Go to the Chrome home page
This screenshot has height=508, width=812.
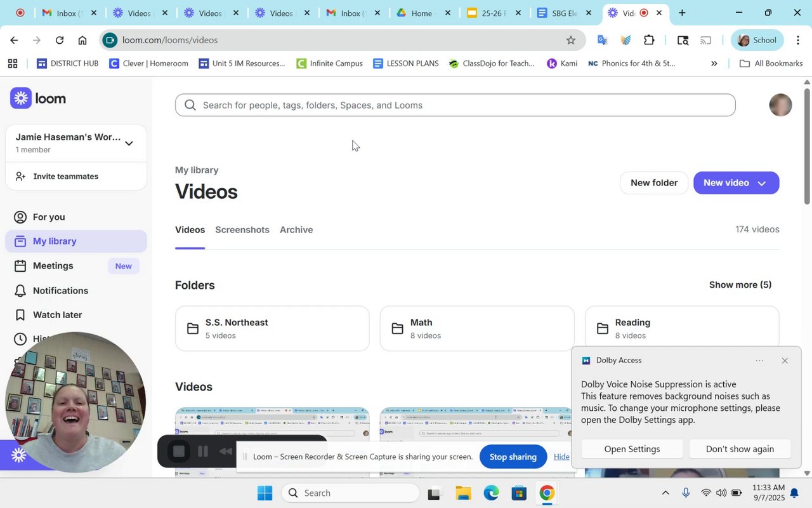82,40
